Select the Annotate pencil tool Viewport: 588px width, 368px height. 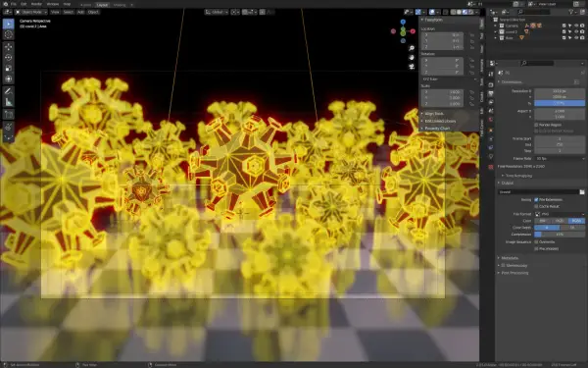pyautogui.click(x=8, y=91)
